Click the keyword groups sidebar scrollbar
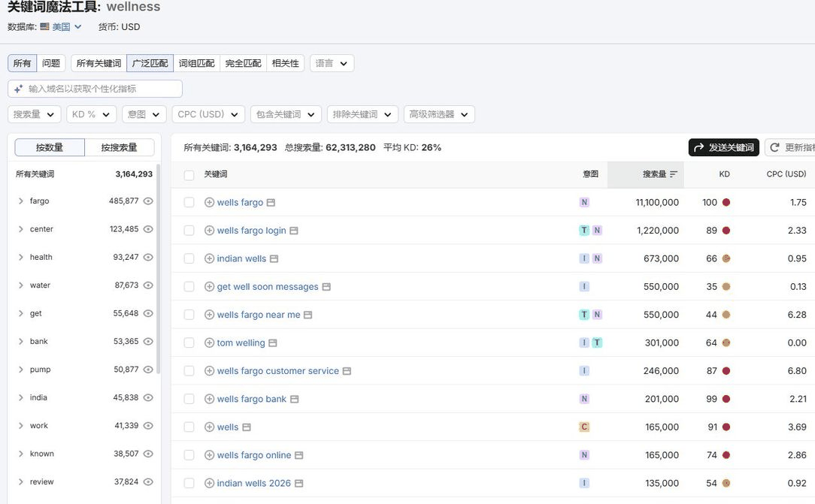This screenshot has width=815, height=504. pos(158,269)
